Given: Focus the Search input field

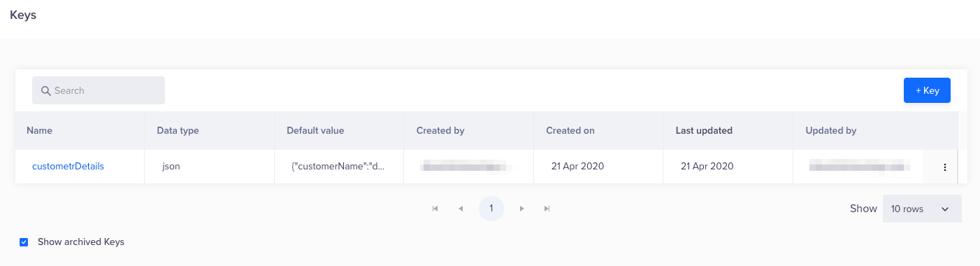Looking at the screenshot, I should 99,90.
